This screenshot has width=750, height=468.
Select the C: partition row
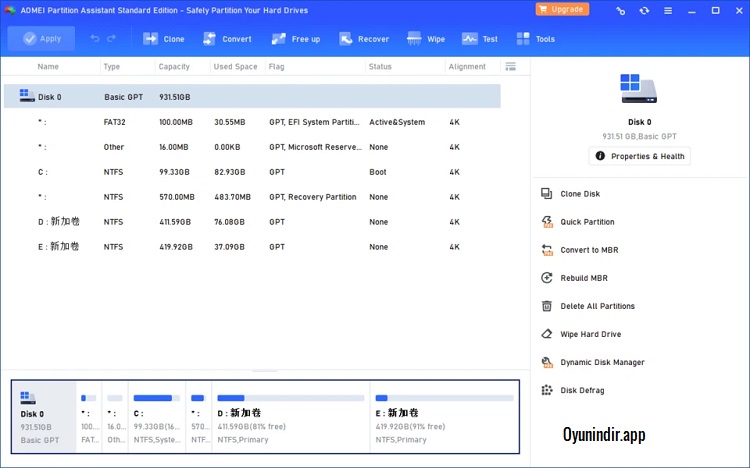coord(252,172)
